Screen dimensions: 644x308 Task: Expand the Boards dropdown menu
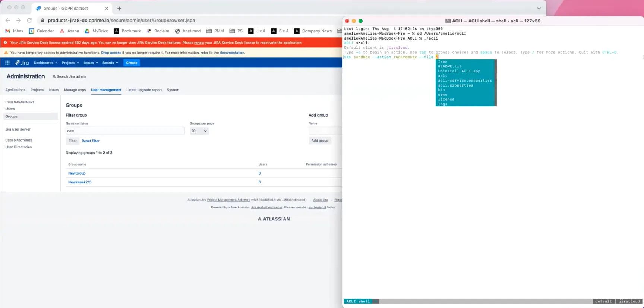[110, 63]
